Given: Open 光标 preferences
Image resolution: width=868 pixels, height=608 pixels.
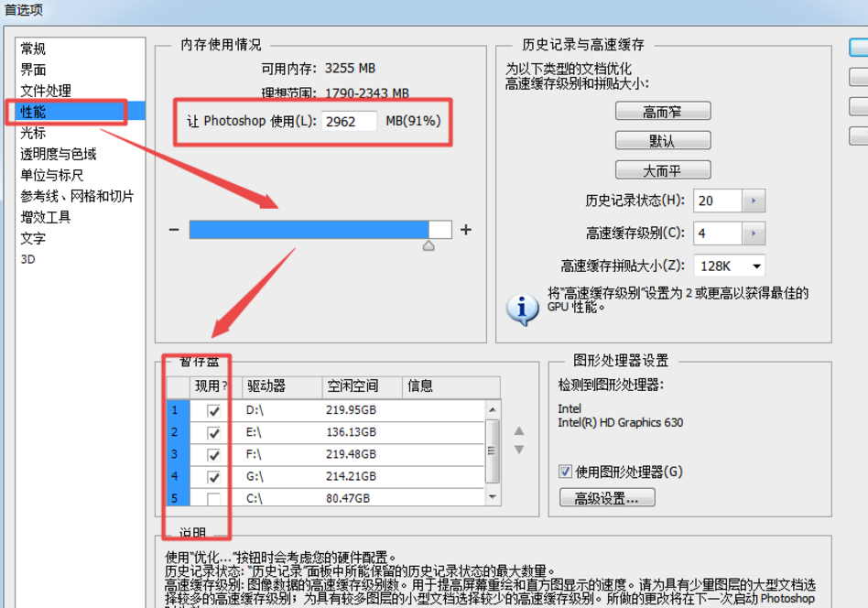Looking at the screenshot, I should click(33, 133).
